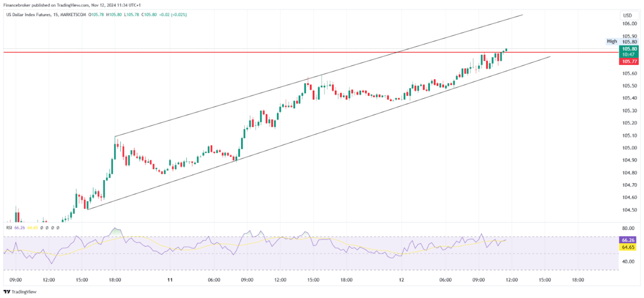The height and width of the screenshot is (298, 644).
Task: Select the US Dollar Index Futures title
Action: 29,14
